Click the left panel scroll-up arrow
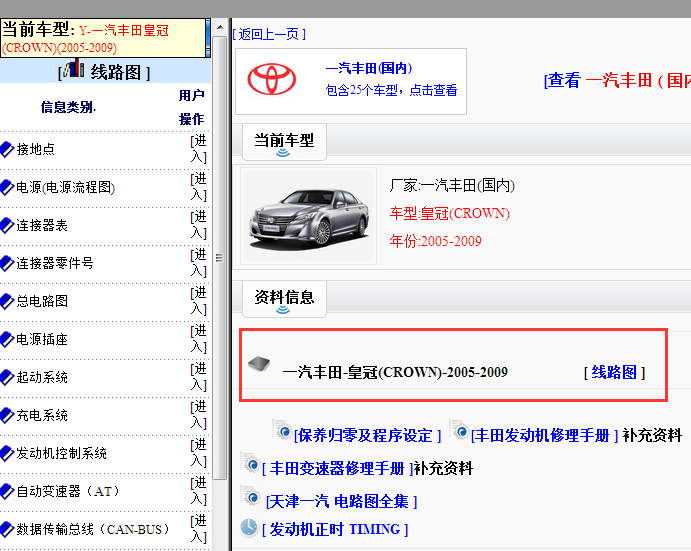 click(x=219, y=27)
